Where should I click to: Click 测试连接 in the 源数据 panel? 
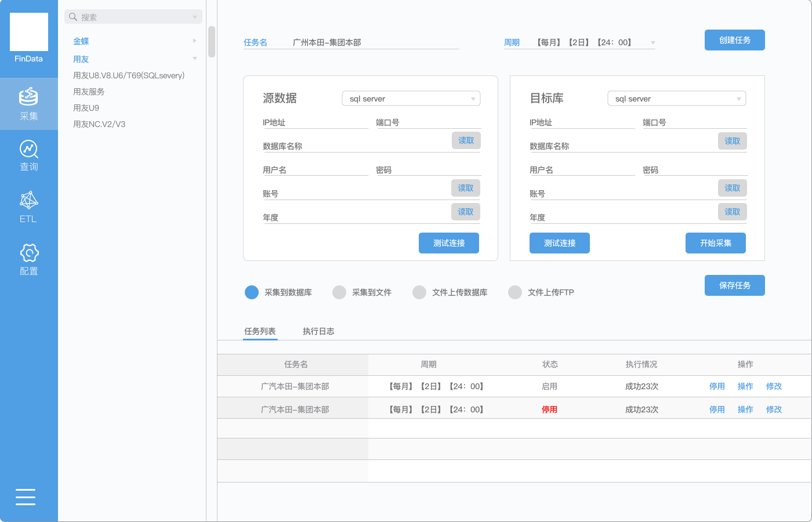449,243
